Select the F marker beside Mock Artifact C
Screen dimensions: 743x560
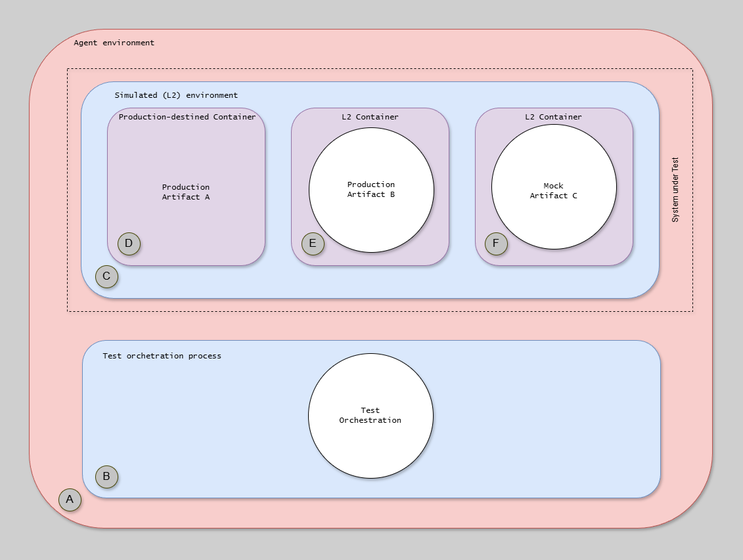pyautogui.click(x=496, y=244)
